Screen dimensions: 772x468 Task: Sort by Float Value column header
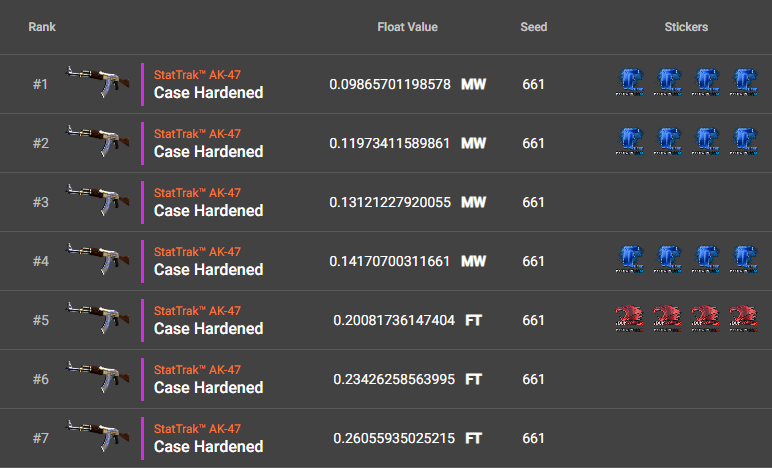[x=407, y=27]
